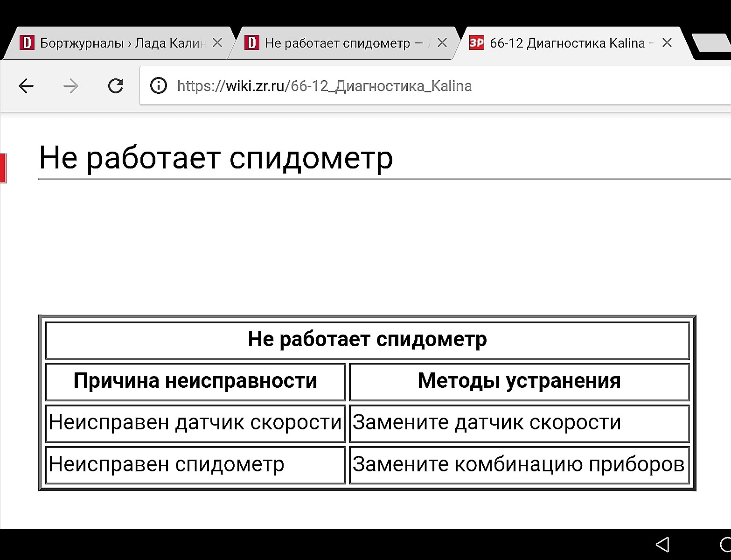The image size is (731, 560).
Task: Click the page heading 'Не работает спидометр'
Action: [216, 158]
